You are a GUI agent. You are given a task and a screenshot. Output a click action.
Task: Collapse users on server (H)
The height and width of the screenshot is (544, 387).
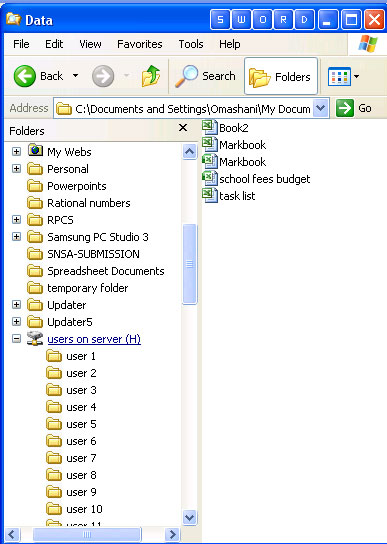pyautogui.click(x=16, y=339)
